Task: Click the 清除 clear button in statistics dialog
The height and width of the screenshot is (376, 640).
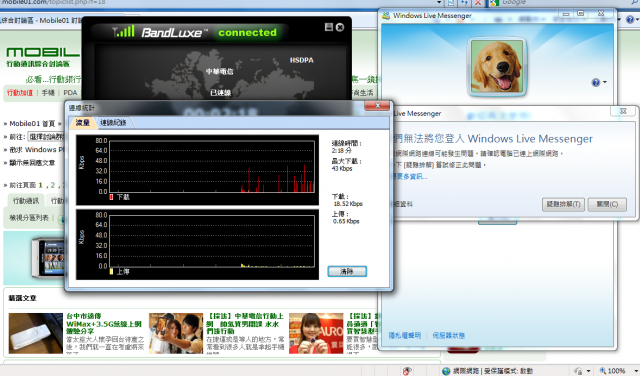Action: click(347, 271)
